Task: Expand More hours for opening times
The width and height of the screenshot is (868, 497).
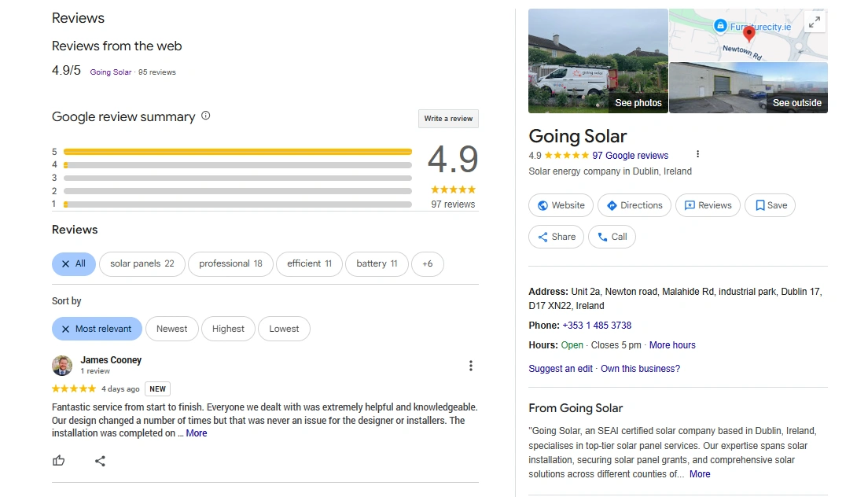Action: coord(672,345)
